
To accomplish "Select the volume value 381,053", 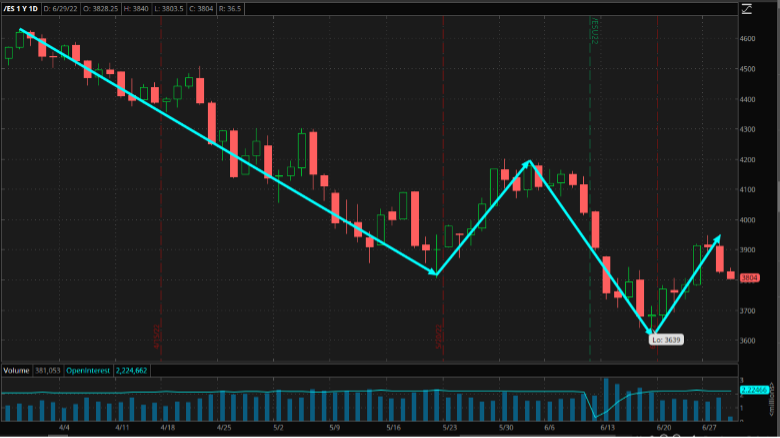I will (47, 370).
